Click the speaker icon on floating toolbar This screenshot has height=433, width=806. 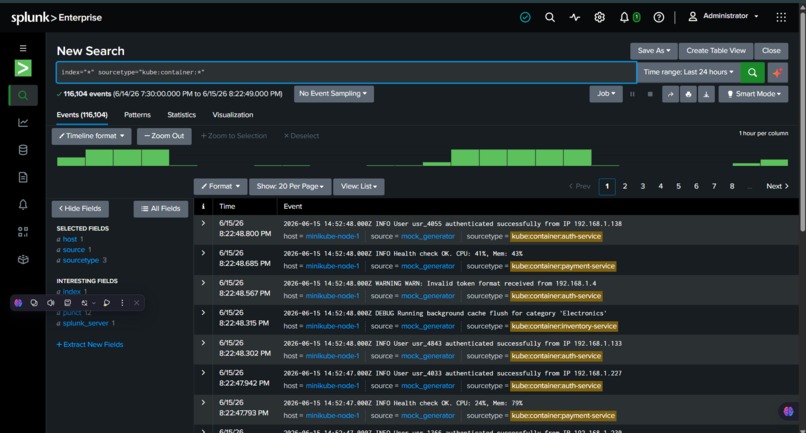(x=50, y=303)
